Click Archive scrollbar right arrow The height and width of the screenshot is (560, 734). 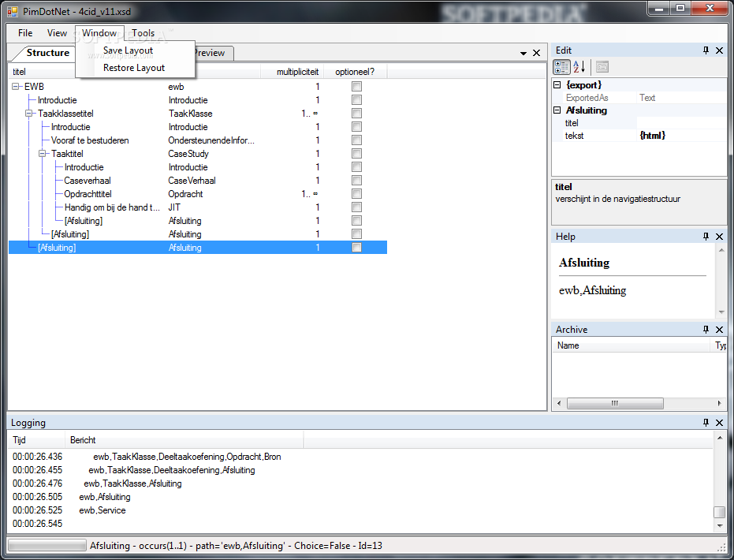click(x=720, y=403)
